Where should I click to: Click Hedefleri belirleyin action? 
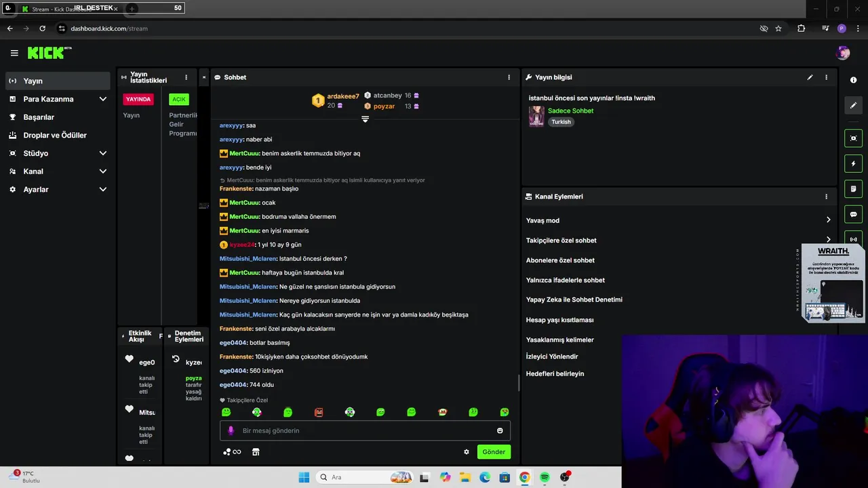pyautogui.click(x=555, y=374)
